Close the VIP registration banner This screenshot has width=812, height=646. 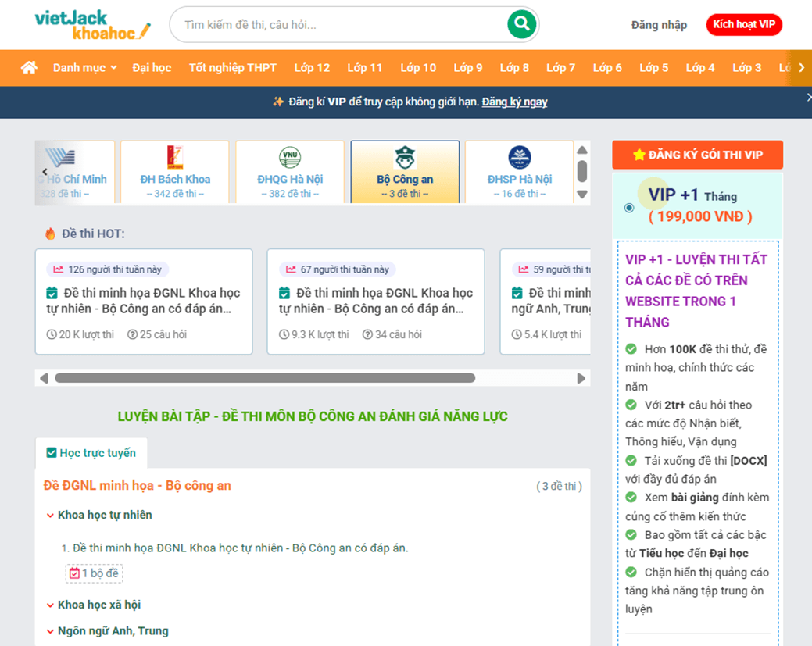click(808, 98)
